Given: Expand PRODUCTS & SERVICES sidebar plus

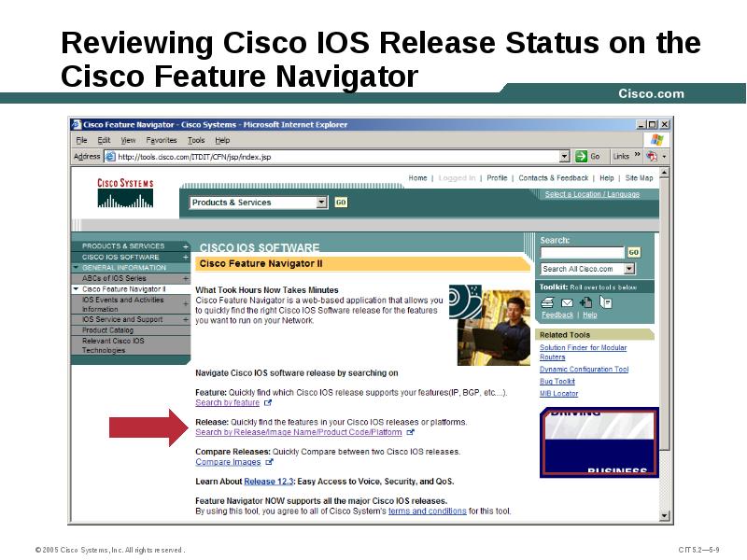Looking at the screenshot, I should (185, 246).
